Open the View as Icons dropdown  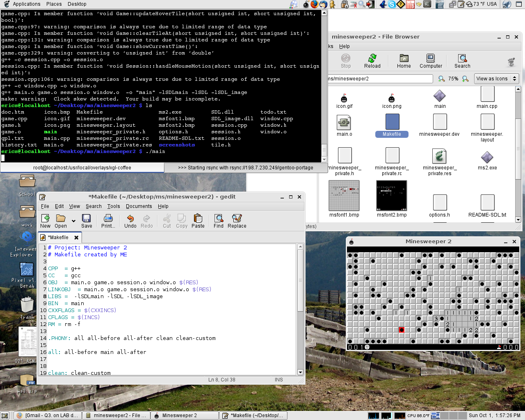tap(496, 79)
